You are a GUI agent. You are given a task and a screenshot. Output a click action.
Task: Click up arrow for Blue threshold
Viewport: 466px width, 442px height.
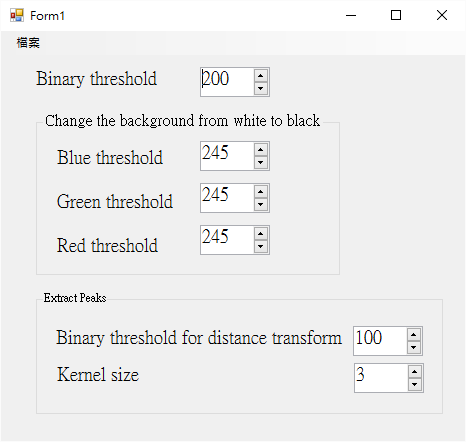[261, 150]
